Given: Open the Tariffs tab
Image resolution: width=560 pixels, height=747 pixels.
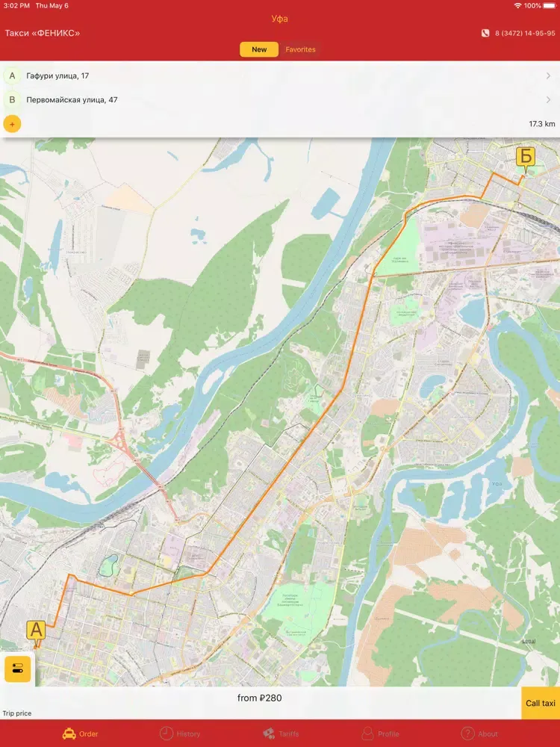Looking at the screenshot, I should [281, 734].
